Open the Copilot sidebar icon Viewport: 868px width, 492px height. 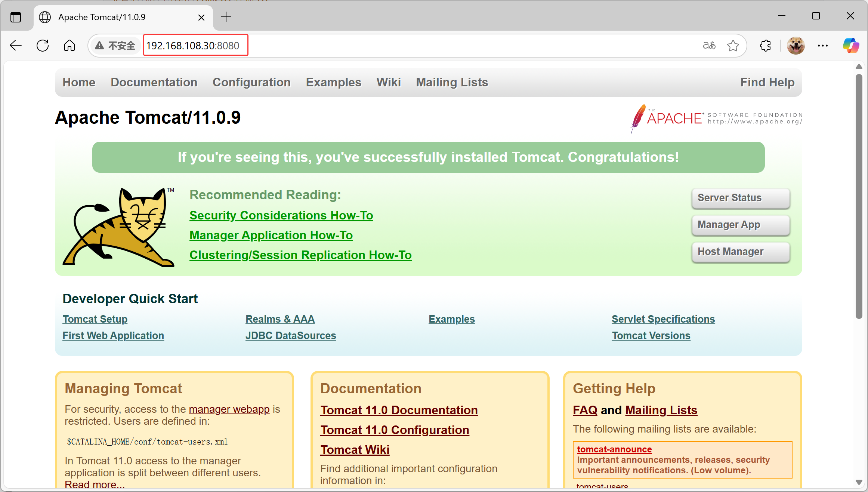[850, 46]
